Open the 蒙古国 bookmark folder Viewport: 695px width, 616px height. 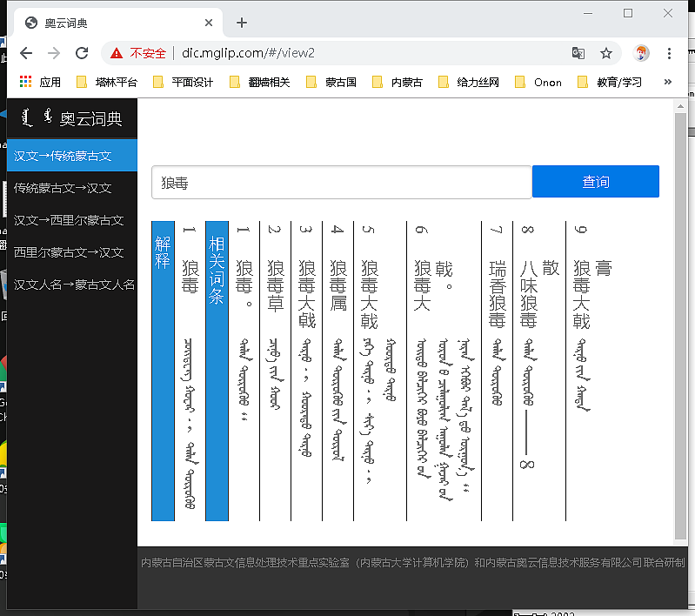331,82
